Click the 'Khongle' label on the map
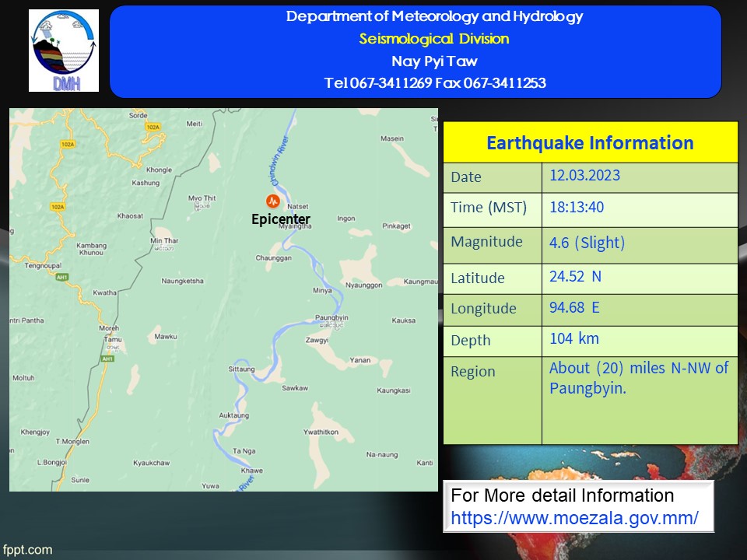This screenshot has height=560, width=747. pos(159,170)
